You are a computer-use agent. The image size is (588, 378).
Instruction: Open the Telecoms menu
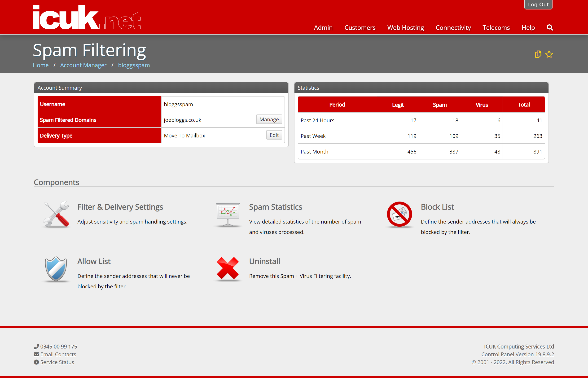tap(496, 27)
